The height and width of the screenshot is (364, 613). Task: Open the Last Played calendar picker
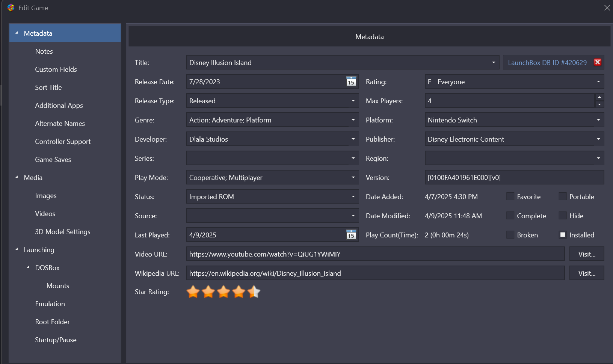[x=351, y=235]
